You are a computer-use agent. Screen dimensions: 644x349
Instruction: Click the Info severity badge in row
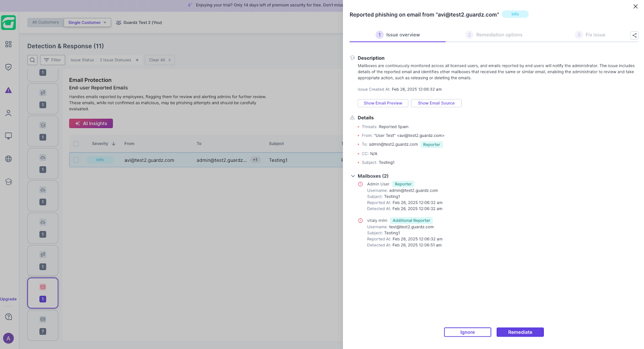[x=100, y=160]
